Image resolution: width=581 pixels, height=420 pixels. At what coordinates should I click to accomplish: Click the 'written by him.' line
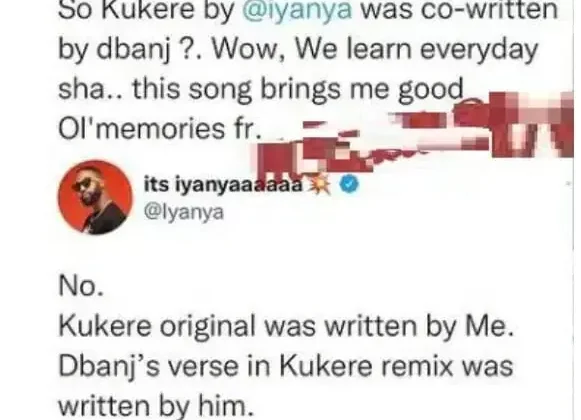tap(156, 406)
